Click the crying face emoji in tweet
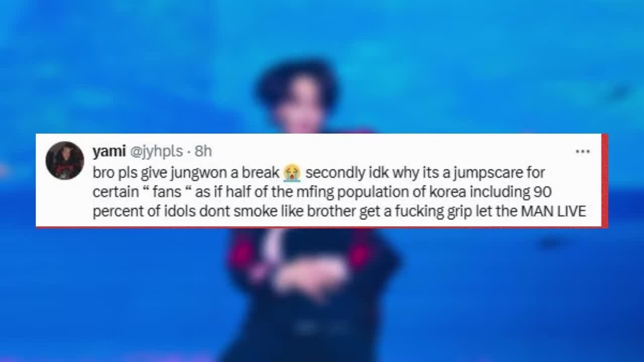This screenshot has height=362, width=644. tap(292, 172)
